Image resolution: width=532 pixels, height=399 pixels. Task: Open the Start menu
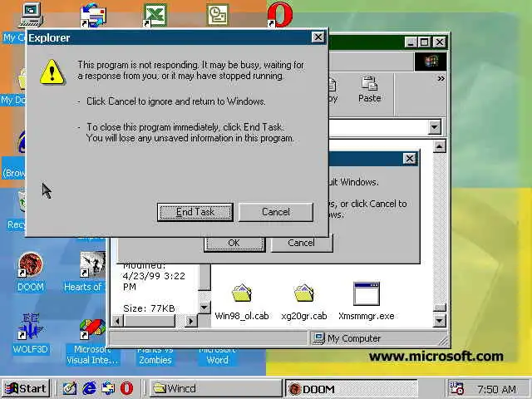[26, 388]
